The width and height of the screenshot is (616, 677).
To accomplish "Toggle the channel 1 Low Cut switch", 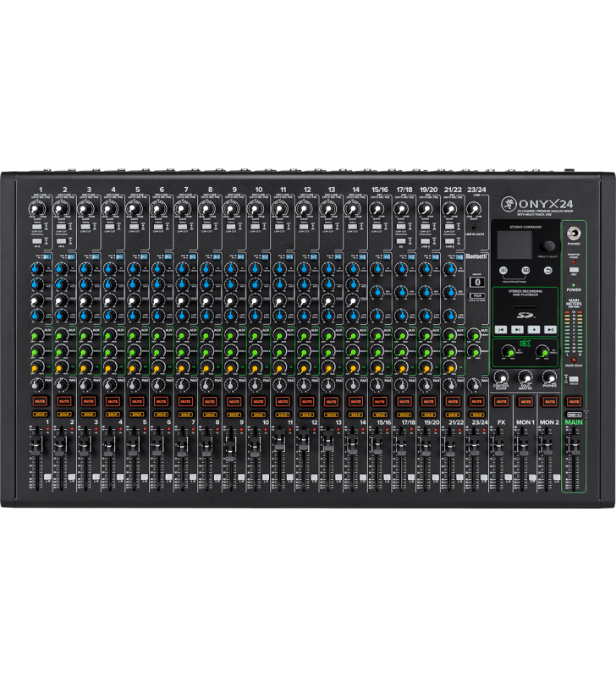I will 39,228.
